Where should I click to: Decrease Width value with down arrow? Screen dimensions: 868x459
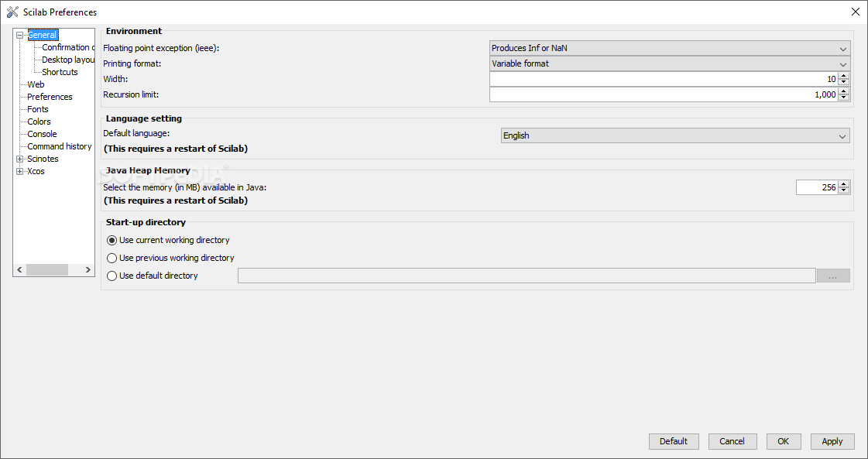844,83
